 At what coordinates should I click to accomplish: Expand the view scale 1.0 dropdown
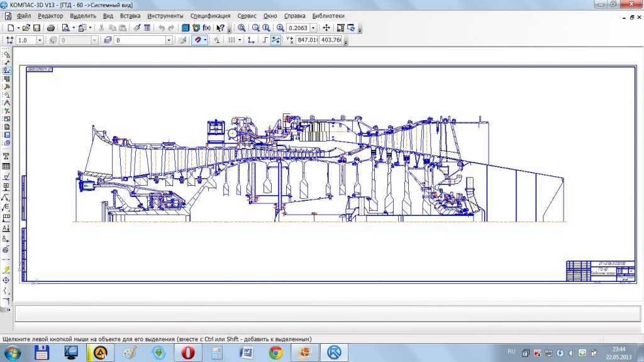coord(40,40)
